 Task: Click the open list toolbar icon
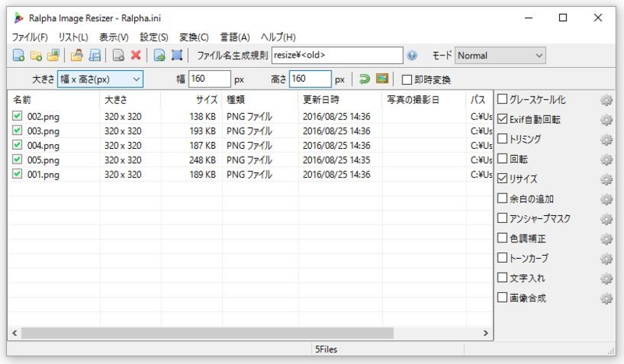click(76, 55)
